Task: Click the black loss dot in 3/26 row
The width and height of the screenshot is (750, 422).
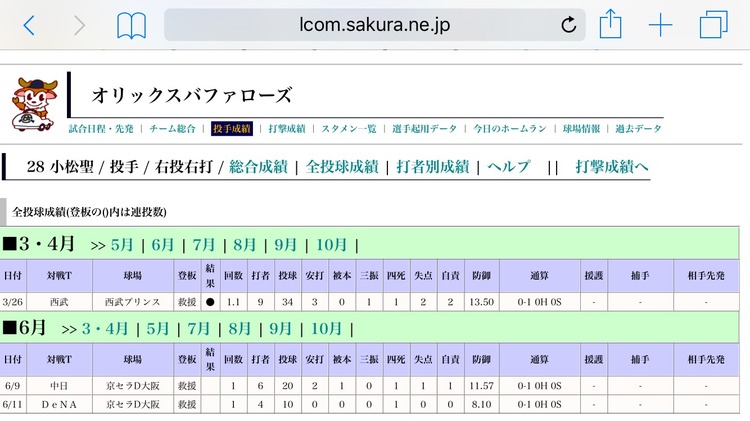Action: coord(210,302)
